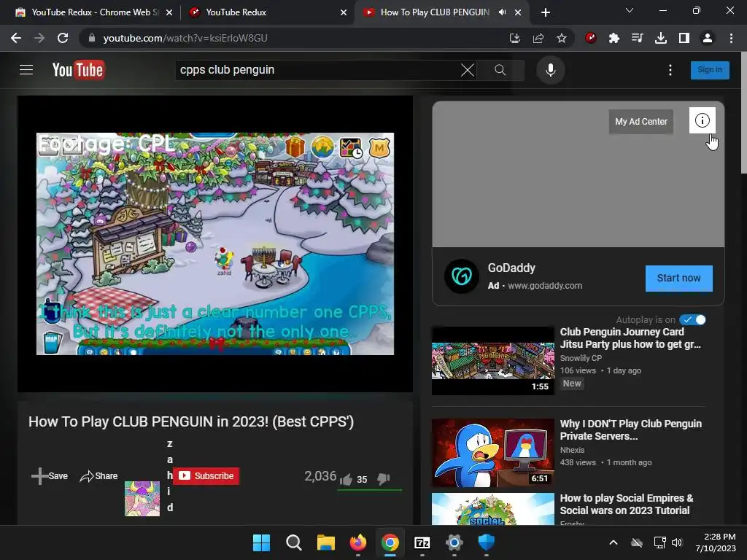This screenshot has height=560, width=747.
Task: Open the YouTube hamburger guide menu
Action: tap(26, 70)
